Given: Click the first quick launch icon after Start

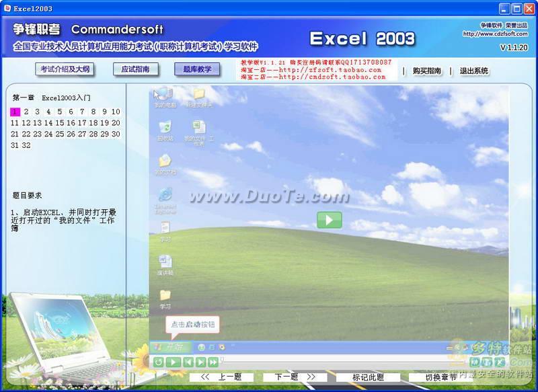Looking at the screenshot, I should 201,347.
